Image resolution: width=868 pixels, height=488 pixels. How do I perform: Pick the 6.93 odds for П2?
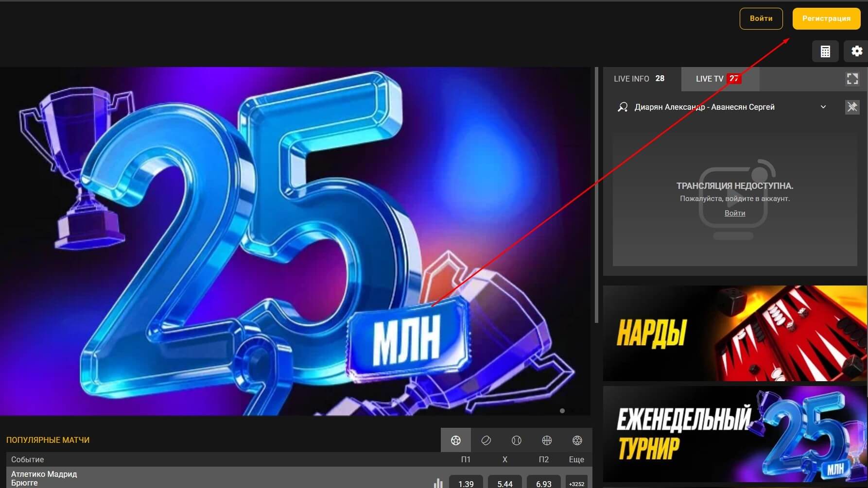point(544,482)
